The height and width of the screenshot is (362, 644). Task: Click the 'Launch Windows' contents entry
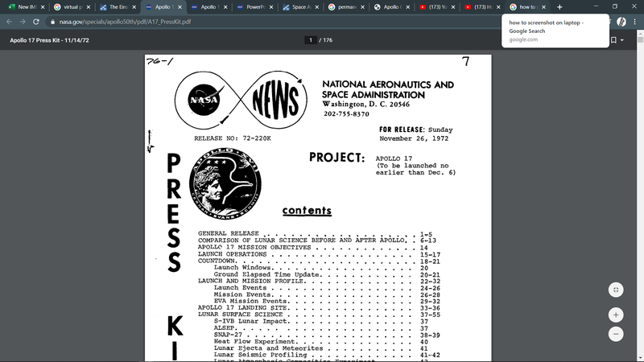coord(320,268)
